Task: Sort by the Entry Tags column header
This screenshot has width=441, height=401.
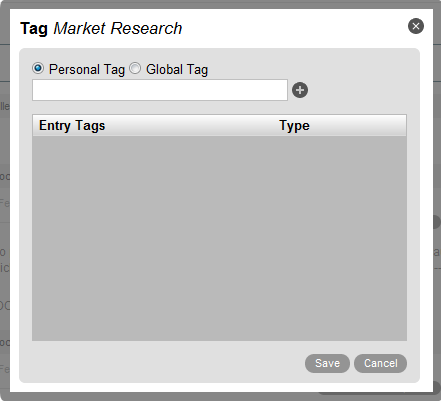Action: point(72,126)
